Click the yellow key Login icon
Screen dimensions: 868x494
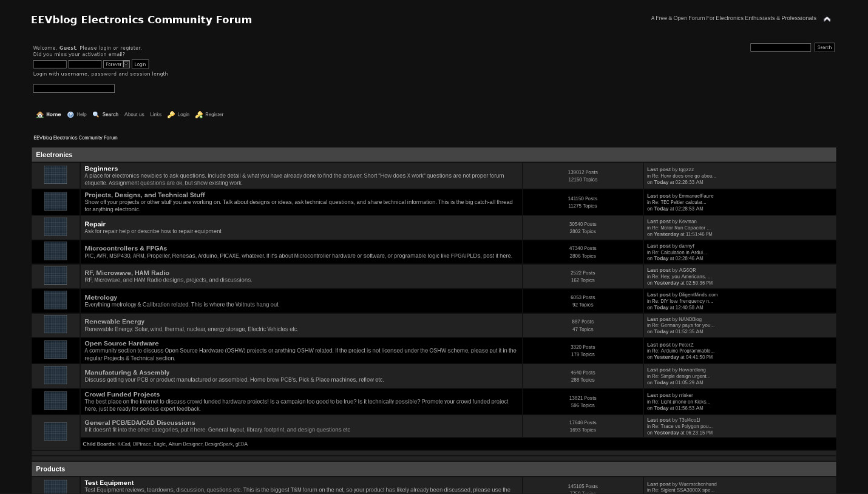(x=171, y=115)
